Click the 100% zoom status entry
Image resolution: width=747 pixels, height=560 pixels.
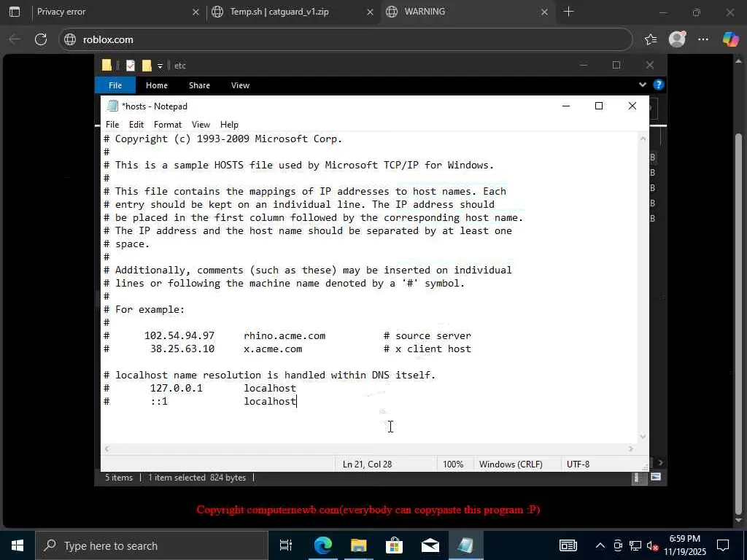pyautogui.click(x=453, y=464)
